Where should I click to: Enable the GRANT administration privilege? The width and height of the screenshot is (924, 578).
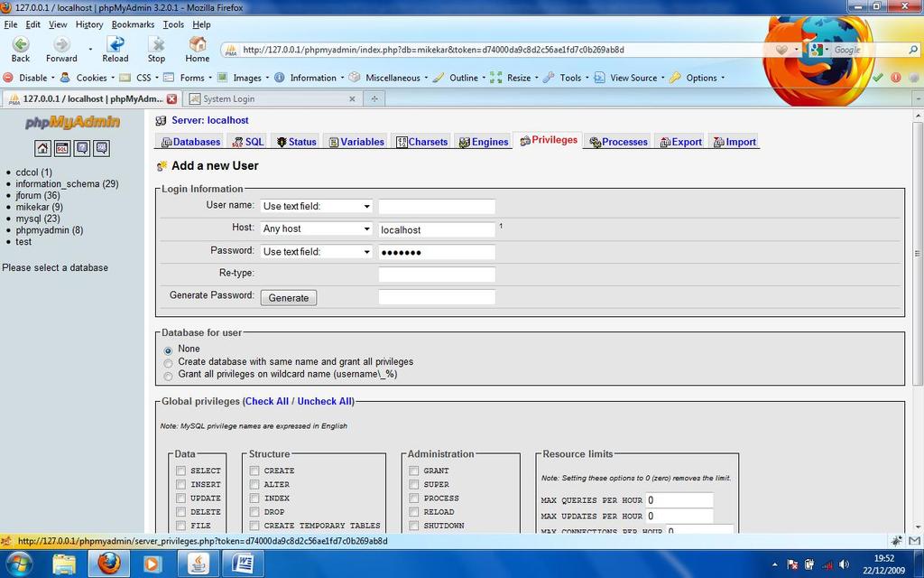(x=413, y=471)
